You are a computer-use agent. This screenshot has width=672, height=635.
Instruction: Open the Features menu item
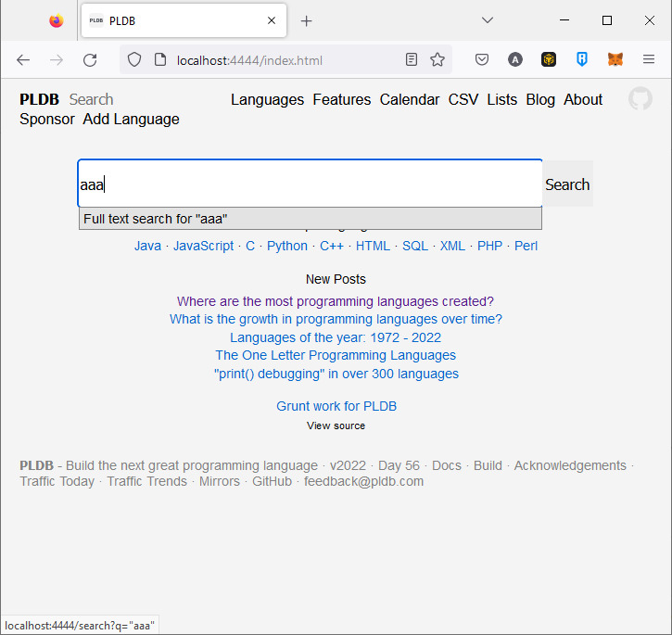coord(342,99)
